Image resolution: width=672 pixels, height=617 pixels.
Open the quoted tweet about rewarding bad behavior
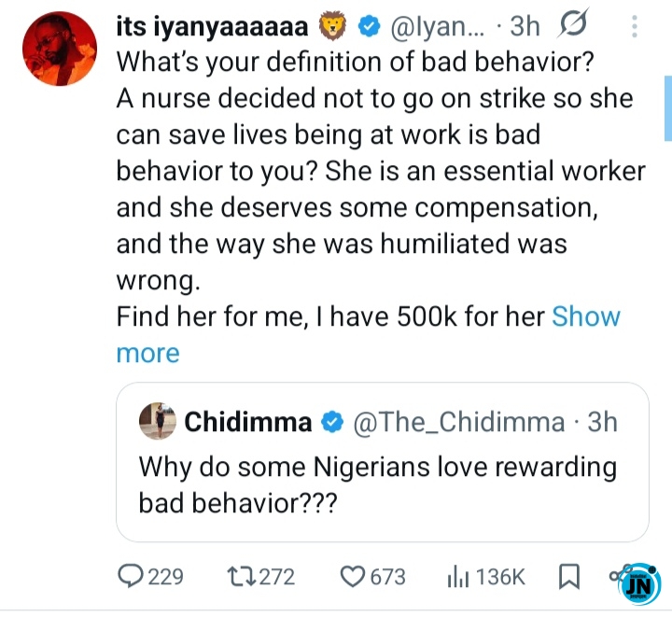(383, 462)
